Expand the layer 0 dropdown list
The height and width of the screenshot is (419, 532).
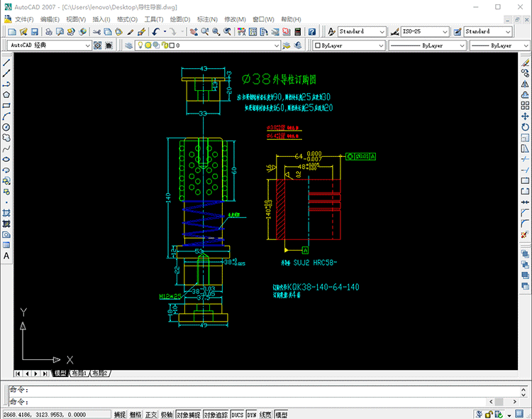[208, 45]
